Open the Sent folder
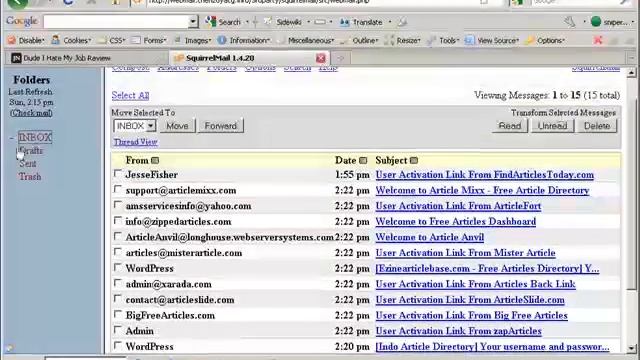This screenshot has width=640, height=360. [28, 164]
